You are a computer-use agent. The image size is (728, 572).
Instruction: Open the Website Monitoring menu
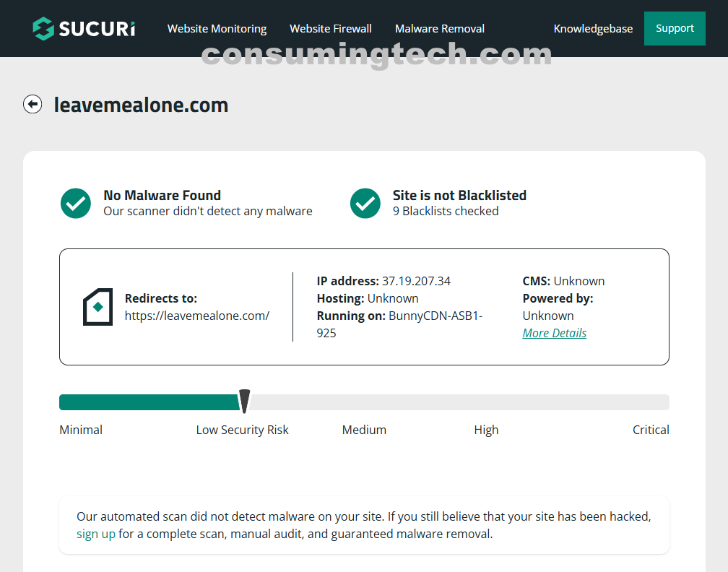click(x=217, y=29)
